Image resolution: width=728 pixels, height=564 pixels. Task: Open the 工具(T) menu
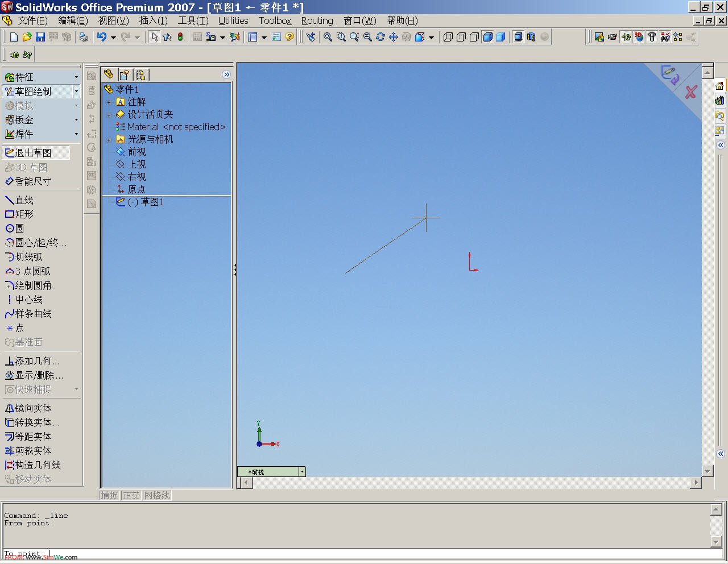(x=193, y=21)
